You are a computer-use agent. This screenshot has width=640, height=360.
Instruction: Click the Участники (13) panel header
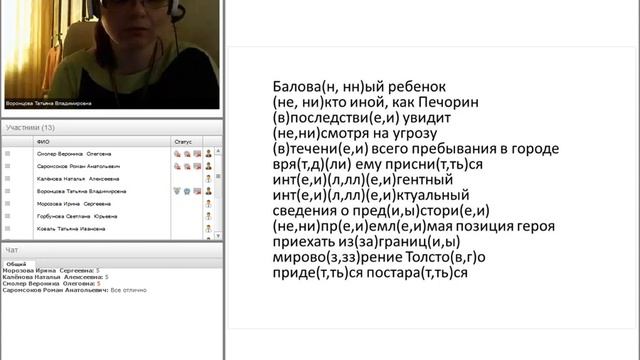point(112,128)
